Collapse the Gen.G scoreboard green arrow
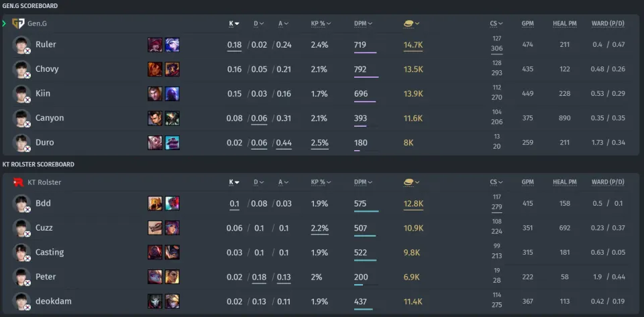Viewport: 644px width, 317px height. [4, 23]
